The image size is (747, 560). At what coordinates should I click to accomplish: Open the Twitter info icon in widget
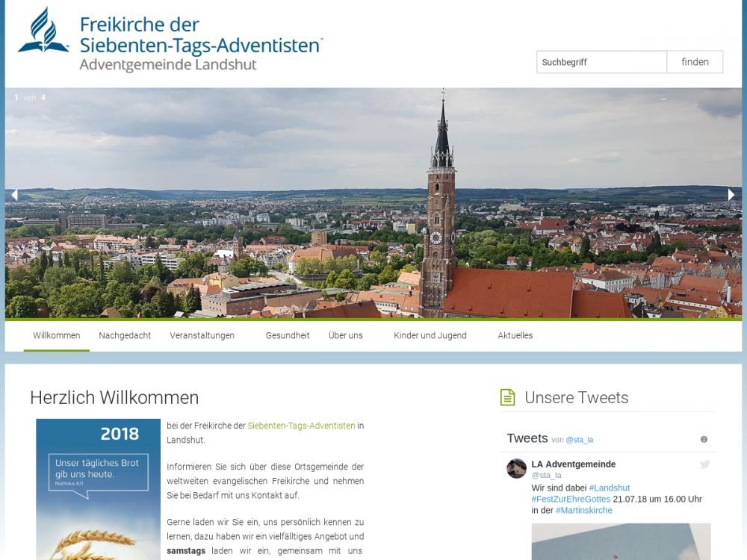[704, 439]
